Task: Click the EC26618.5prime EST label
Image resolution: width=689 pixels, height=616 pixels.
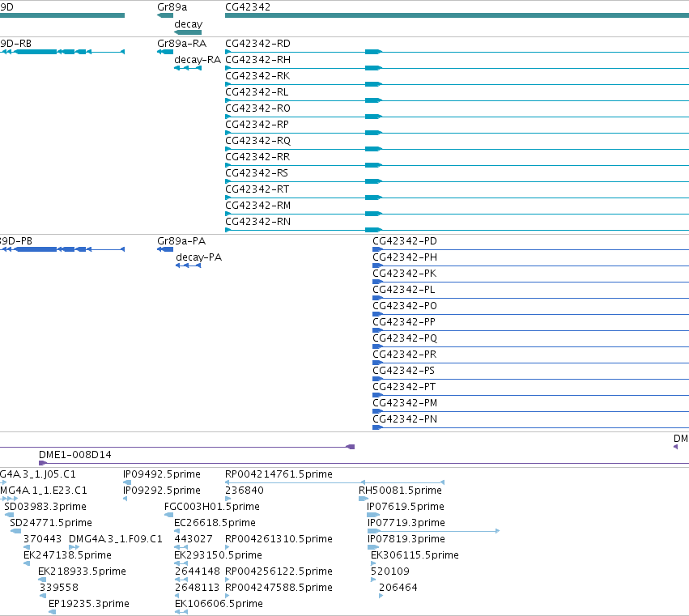Action: coord(215,523)
